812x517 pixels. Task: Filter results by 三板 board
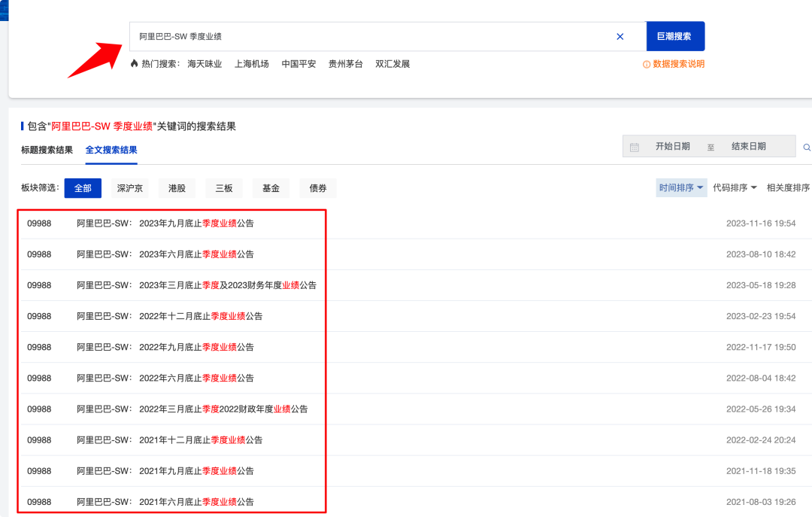point(224,188)
